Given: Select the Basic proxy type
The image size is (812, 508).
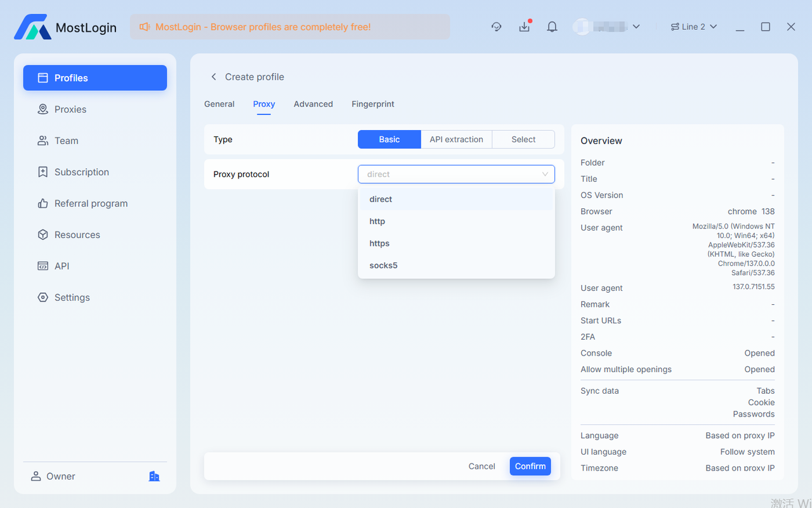Looking at the screenshot, I should pyautogui.click(x=389, y=139).
